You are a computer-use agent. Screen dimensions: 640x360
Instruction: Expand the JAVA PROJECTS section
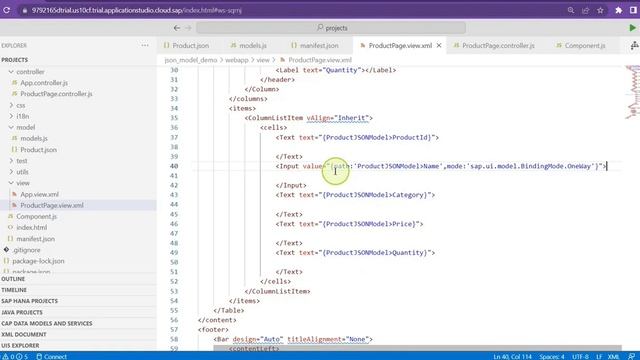(22, 312)
